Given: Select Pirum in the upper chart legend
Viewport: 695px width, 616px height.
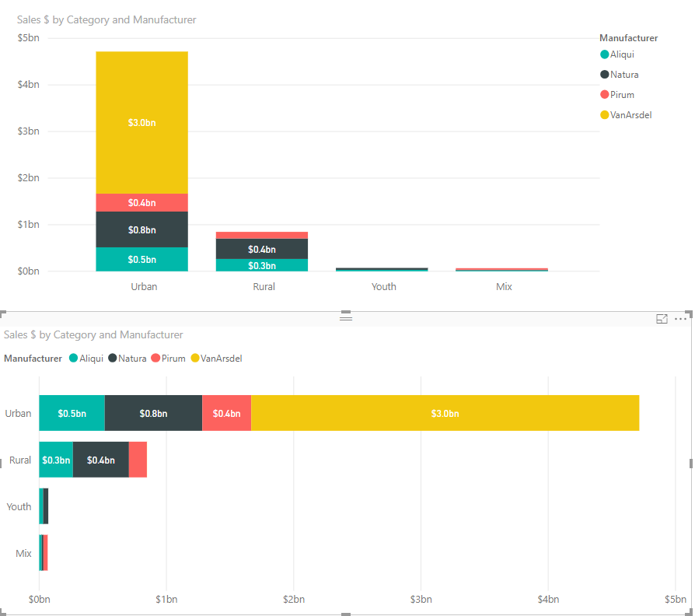Looking at the screenshot, I should [617, 95].
